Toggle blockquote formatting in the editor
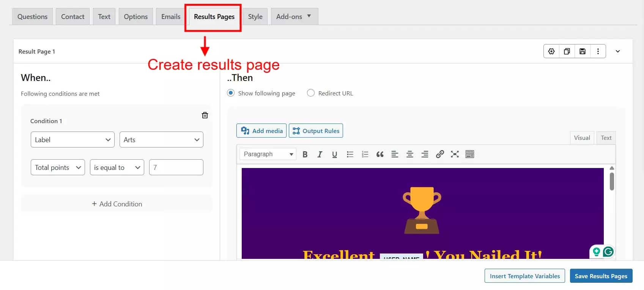The height and width of the screenshot is (290, 644). [x=380, y=154]
